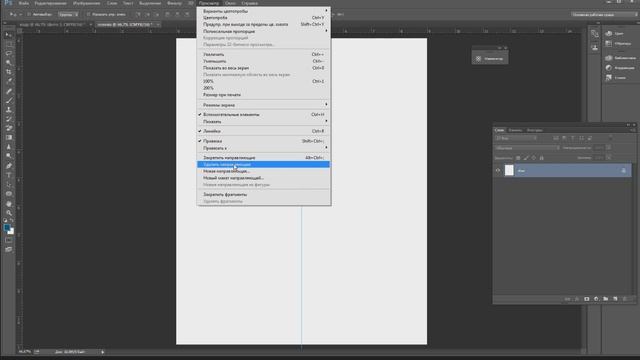Select the Rectangular Marquee tool
The width and height of the screenshot is (640, 360).
pyautogui.click(x=9, y=44)
